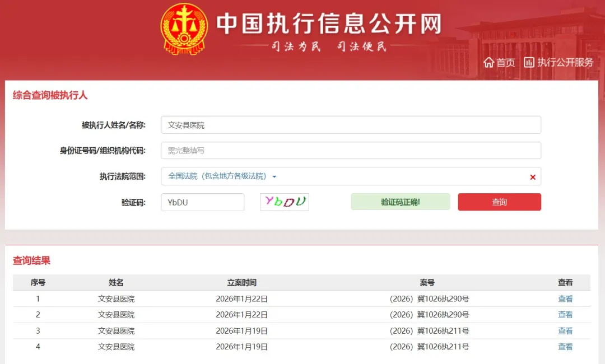Click the 序号 column header
Screen dimensions: 605x364
tap(38, 283)
